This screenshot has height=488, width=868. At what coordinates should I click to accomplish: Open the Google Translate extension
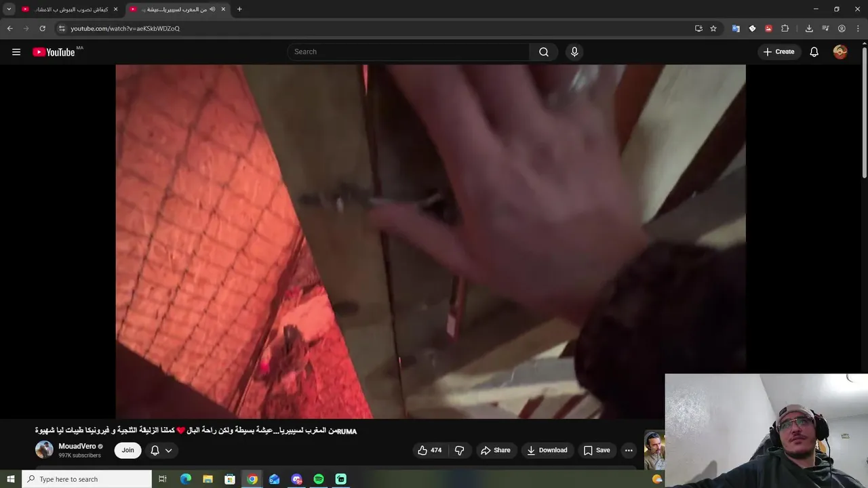click(736, 28)
